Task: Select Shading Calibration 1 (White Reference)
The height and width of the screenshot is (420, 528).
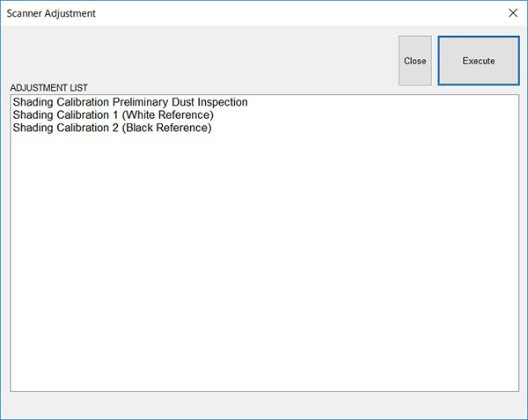Action: tap(114, 114)
